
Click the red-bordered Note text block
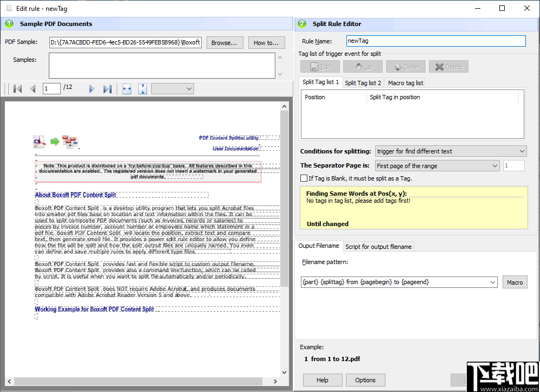pos(148,171)
